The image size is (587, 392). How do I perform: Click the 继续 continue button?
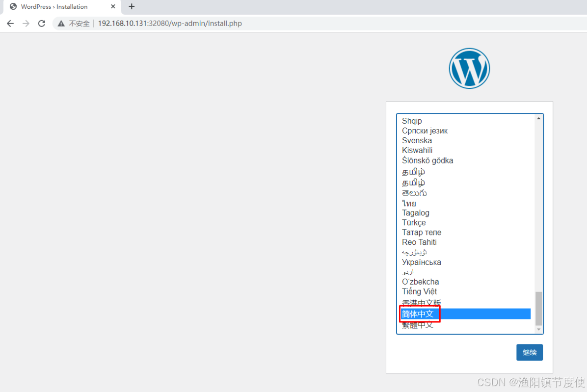[x=530, y=352]
